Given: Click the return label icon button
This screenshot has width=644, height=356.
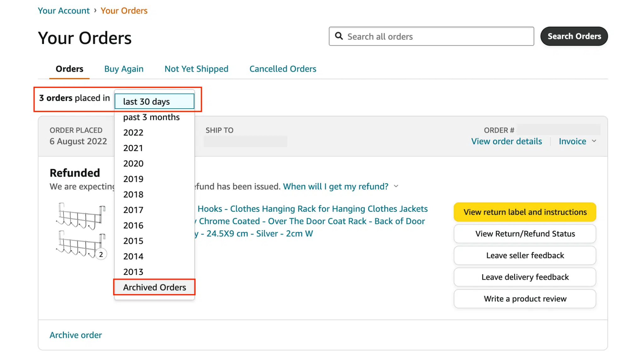Looking at the screenshot, I should [x=525, y=212].
